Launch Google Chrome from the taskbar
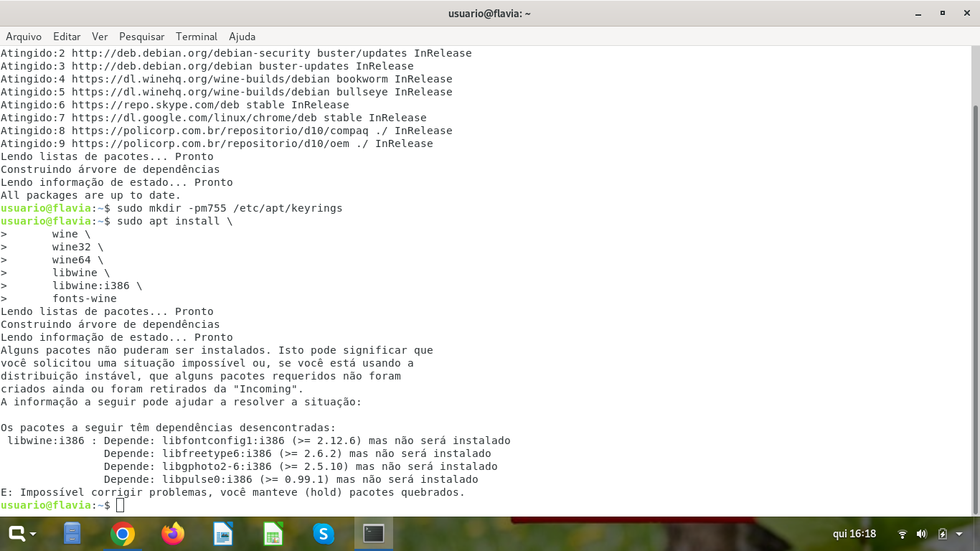 coord(123,534)
